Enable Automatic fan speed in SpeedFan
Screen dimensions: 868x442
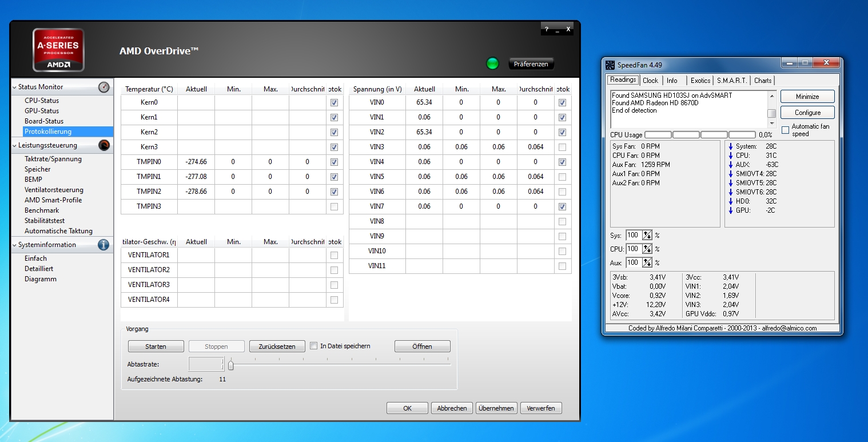[785, 130]
